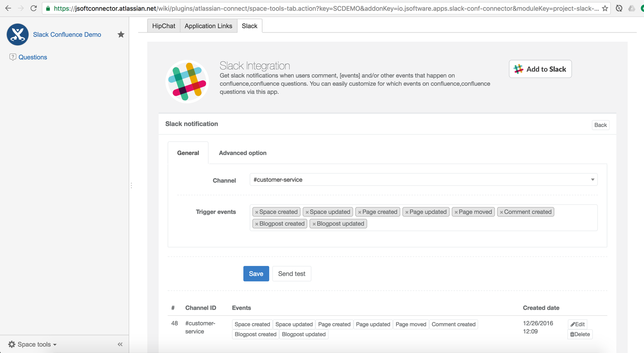
Task: Switch to the Application Links tab
Action: [208, 26]
